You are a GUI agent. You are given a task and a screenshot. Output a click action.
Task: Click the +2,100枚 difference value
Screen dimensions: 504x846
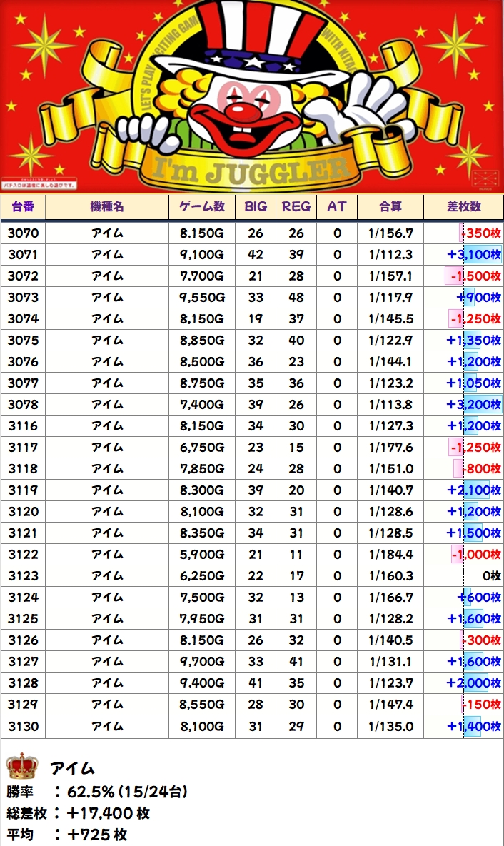coord(474,490)
